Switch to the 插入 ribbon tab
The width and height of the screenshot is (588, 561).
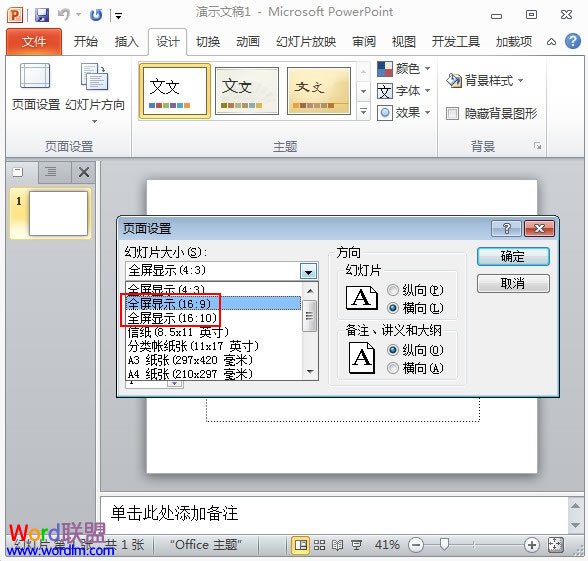[126, 42]
